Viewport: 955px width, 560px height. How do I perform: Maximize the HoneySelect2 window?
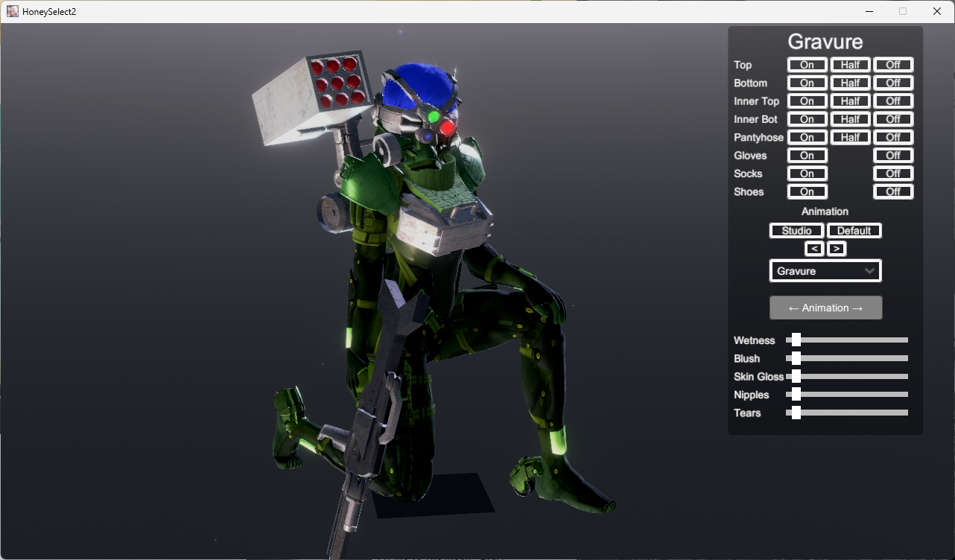903,11
